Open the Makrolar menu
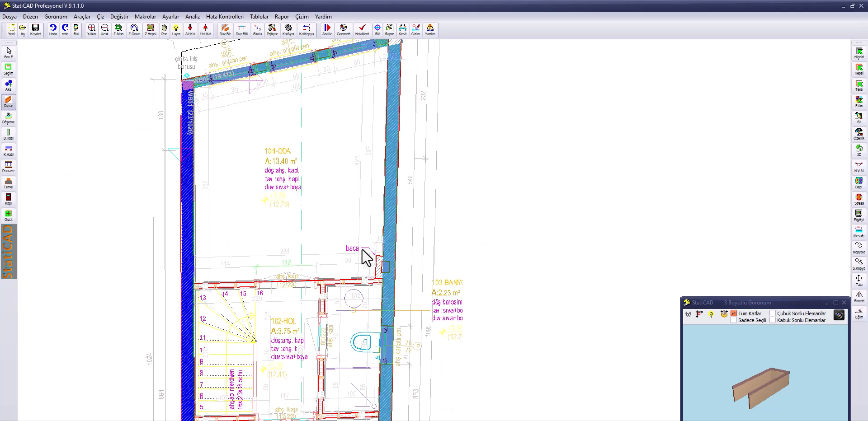This screenshot has width=868, height=421. pos(145,17)
